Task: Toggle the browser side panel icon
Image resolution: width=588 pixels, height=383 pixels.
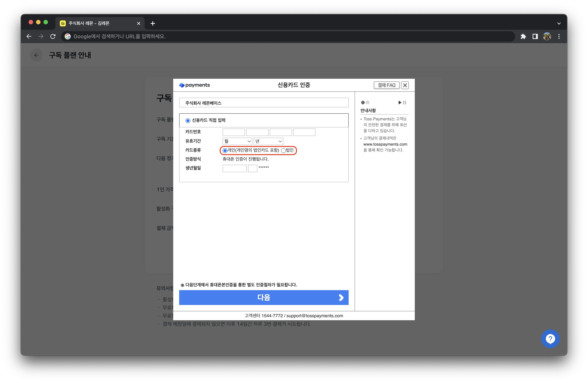Action: click(535, 37)
